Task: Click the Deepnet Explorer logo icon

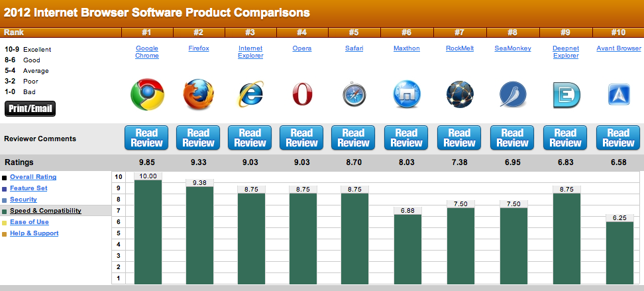Action: (566, 95)
